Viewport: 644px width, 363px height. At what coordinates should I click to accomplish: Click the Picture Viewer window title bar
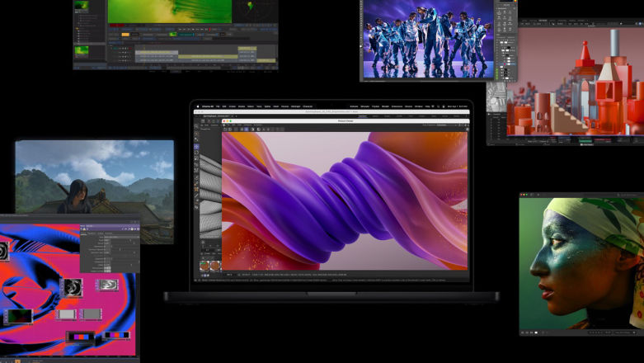pos(346,121)
